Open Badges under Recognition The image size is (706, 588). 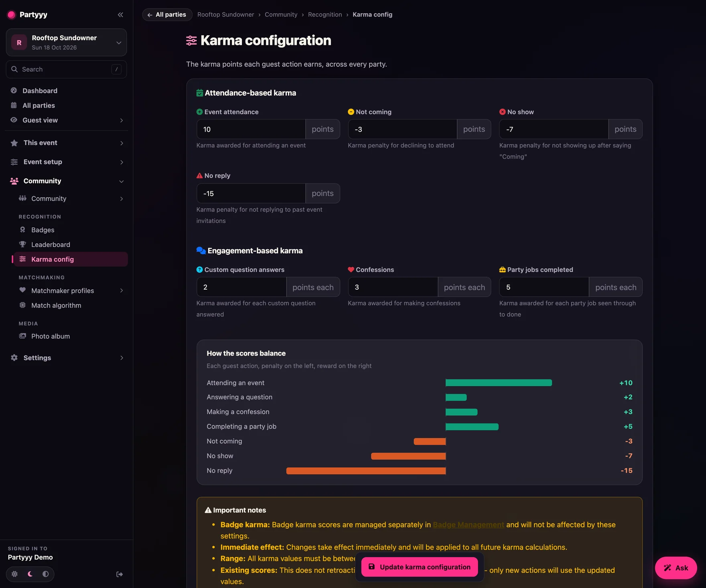click(x=71, y=230)
